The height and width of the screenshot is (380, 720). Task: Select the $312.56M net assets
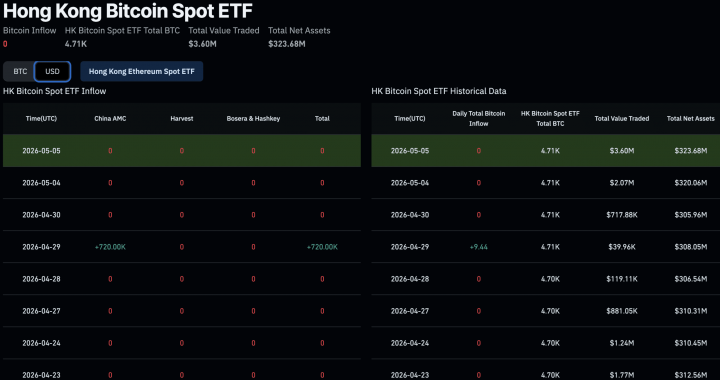point(691,375)
